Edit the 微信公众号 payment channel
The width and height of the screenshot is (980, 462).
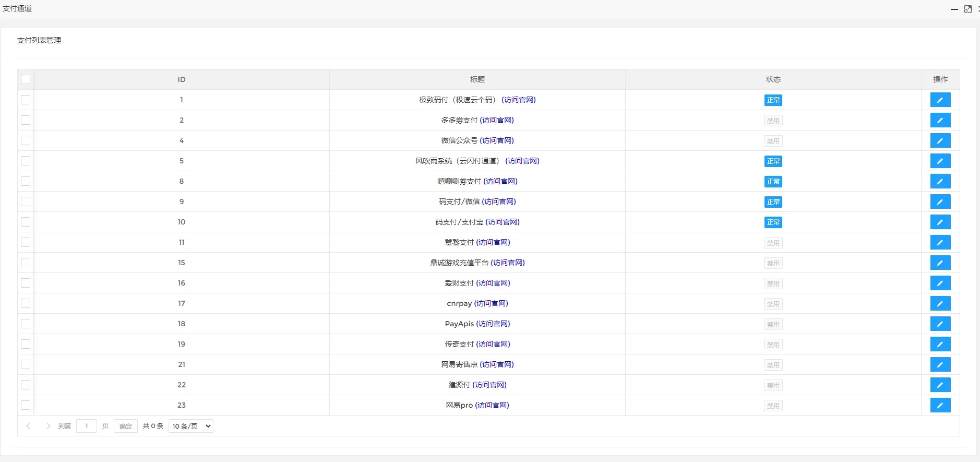940,140
